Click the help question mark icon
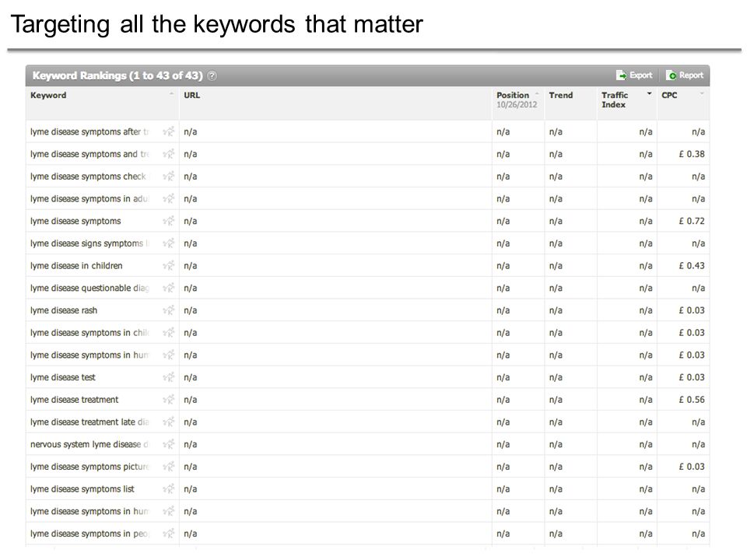 tap(212, 75)
